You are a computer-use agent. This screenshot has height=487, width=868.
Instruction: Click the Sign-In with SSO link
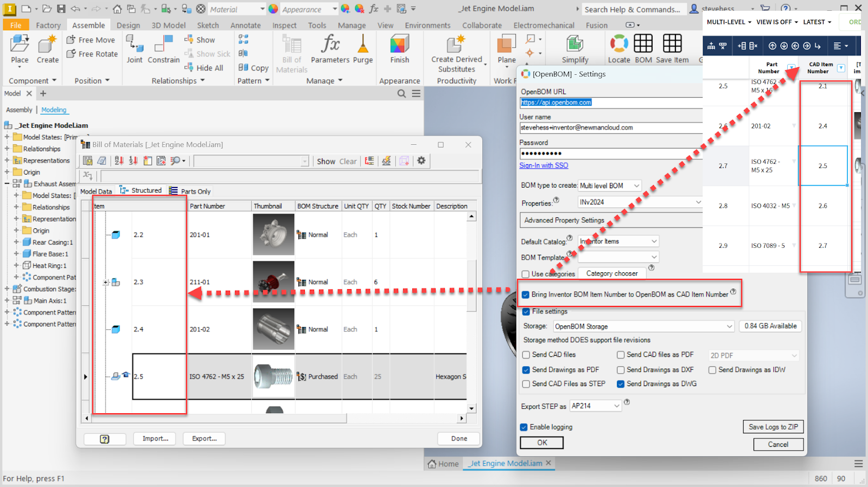(544, 165)
